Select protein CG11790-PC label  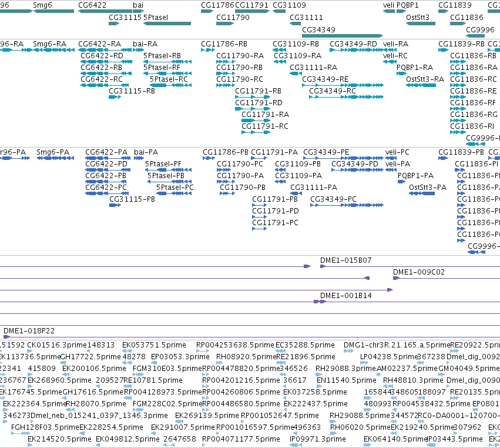click(x=240, y=164)
